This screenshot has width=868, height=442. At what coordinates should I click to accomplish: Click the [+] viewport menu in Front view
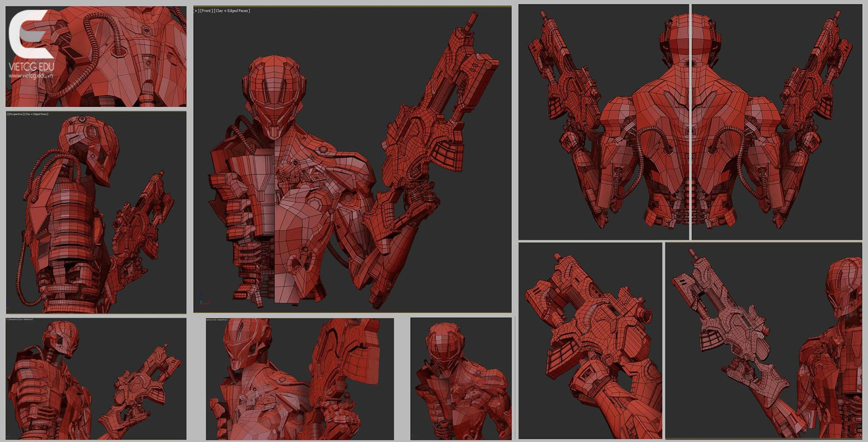coord(196,11)
